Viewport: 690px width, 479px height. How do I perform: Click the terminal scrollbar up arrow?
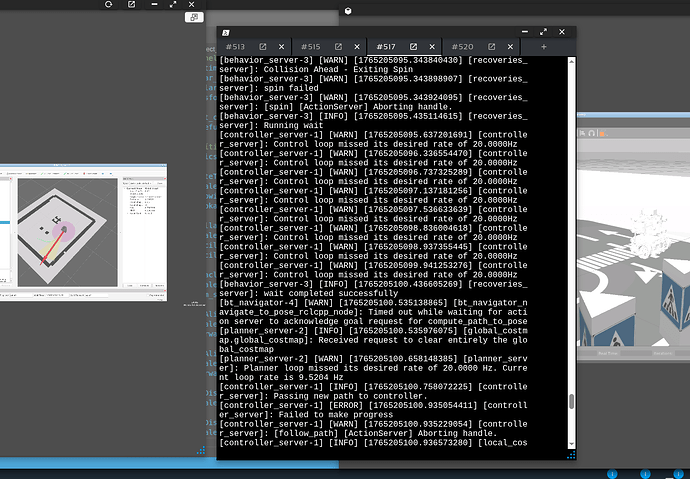[572, 61]
